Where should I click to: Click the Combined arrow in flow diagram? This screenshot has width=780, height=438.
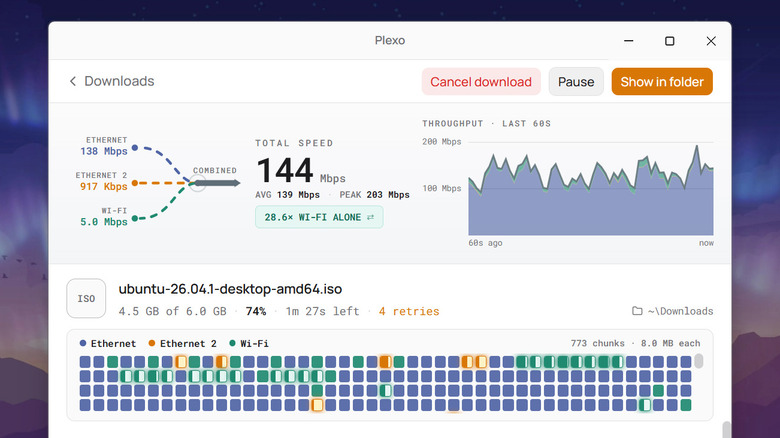219,183
